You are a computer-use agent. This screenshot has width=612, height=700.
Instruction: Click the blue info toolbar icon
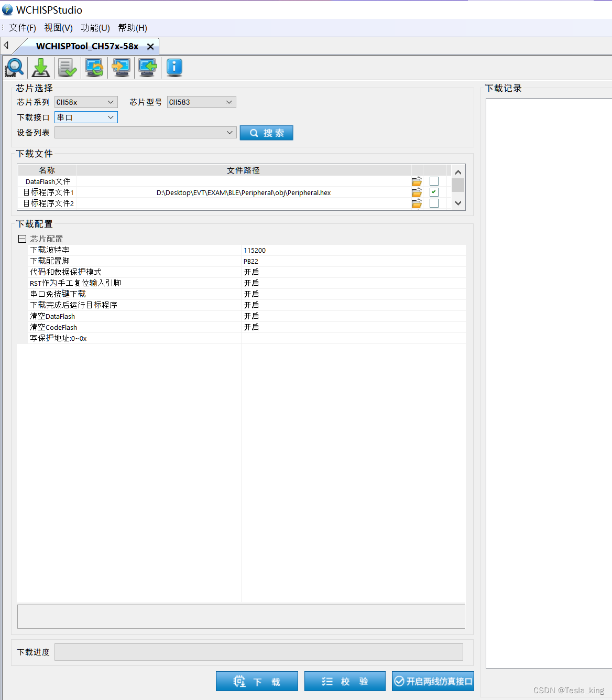click(174, 68)
